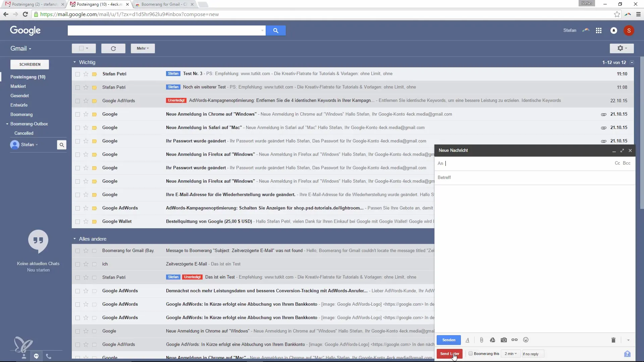Tick the select-all checkbox in toolbar
This screenshot has width=644, height=362.
click(81, 48)
